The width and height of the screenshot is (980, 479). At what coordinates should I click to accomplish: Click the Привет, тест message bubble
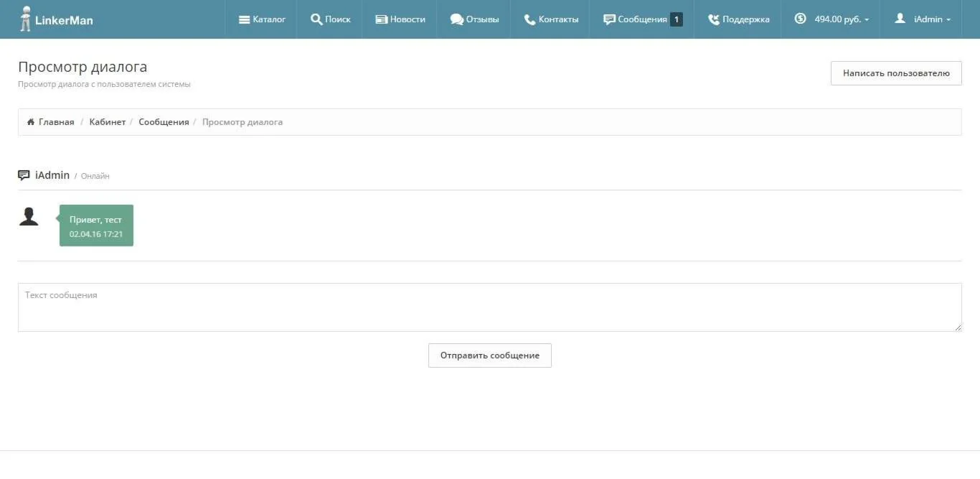pyautogui.click(x=96, y=225)
